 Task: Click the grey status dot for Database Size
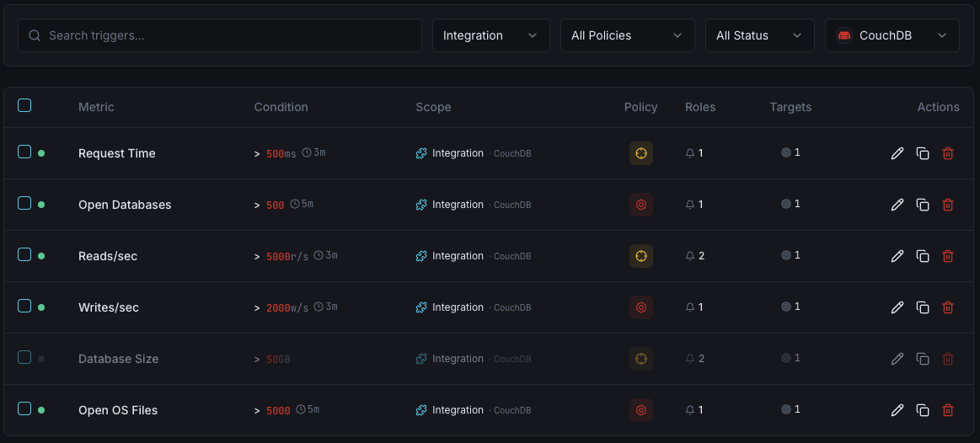41,359
